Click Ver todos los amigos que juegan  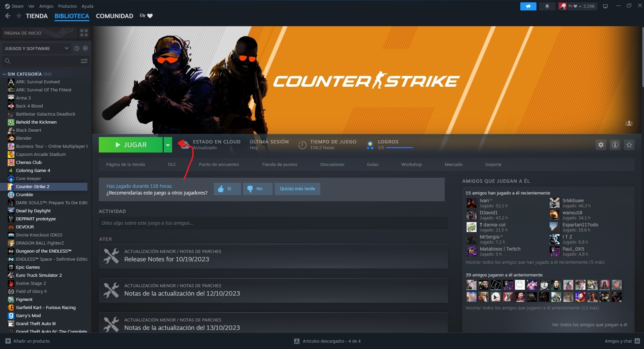click(590, 324)
